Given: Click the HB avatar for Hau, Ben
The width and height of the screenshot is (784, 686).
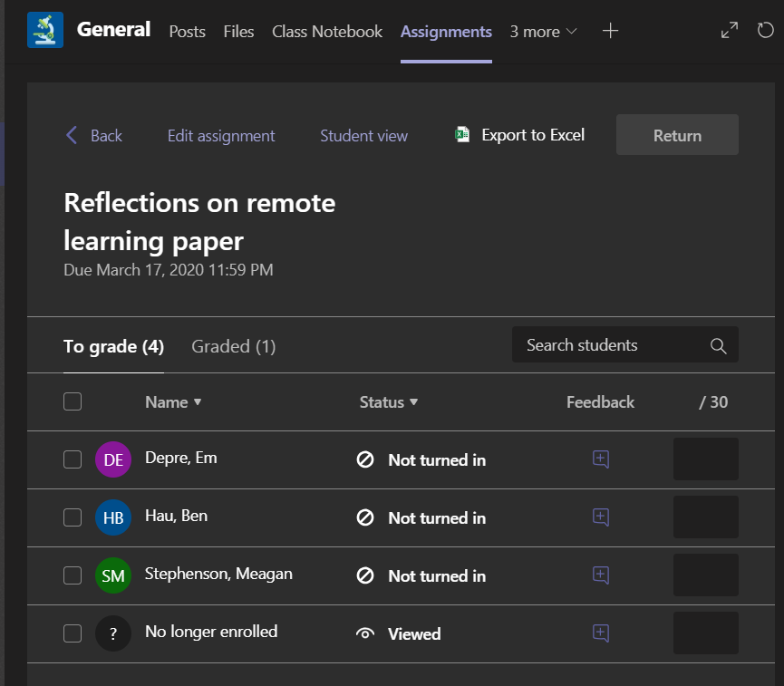Looking at the screenshot, I should point(113,517).
